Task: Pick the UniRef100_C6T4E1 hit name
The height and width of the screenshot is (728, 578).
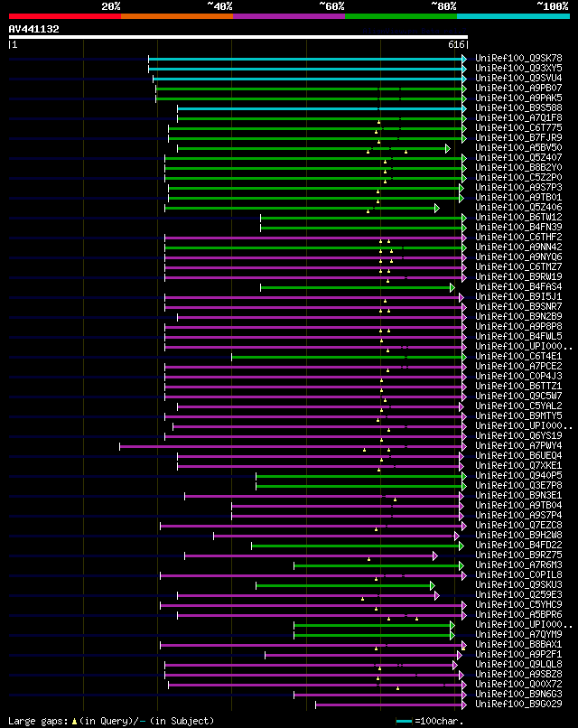Action: tap(518, 357)
